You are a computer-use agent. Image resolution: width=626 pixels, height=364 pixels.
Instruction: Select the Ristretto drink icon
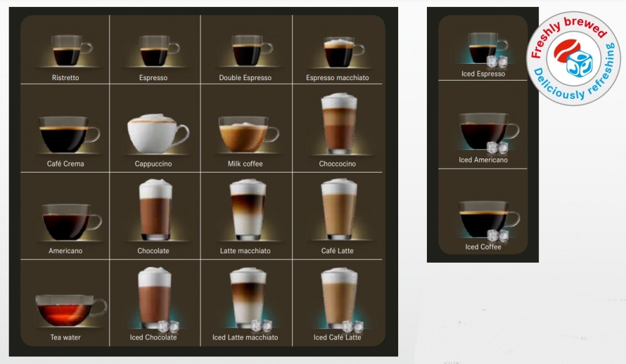(x=65, y=50)
